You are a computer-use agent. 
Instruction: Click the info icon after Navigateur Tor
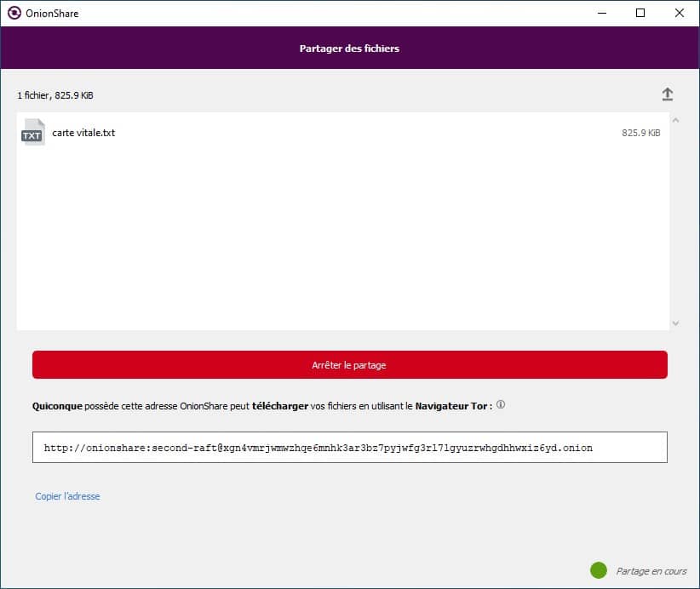[x=501, y=404]
